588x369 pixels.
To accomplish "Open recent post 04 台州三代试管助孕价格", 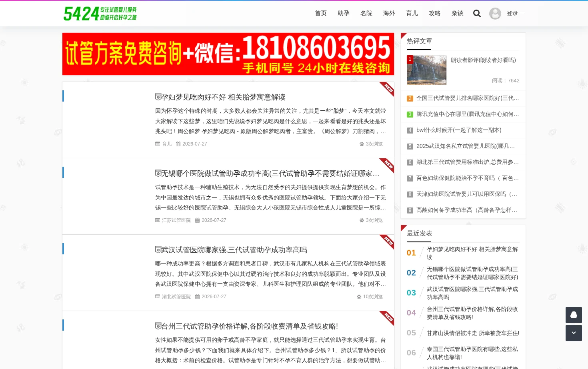I will coord(472,313).
